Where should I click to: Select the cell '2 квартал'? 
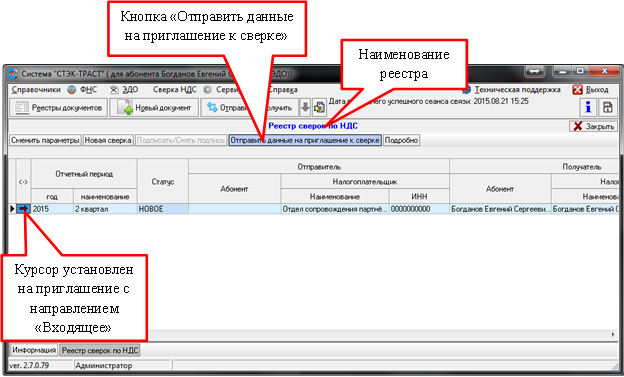(105, 209)
